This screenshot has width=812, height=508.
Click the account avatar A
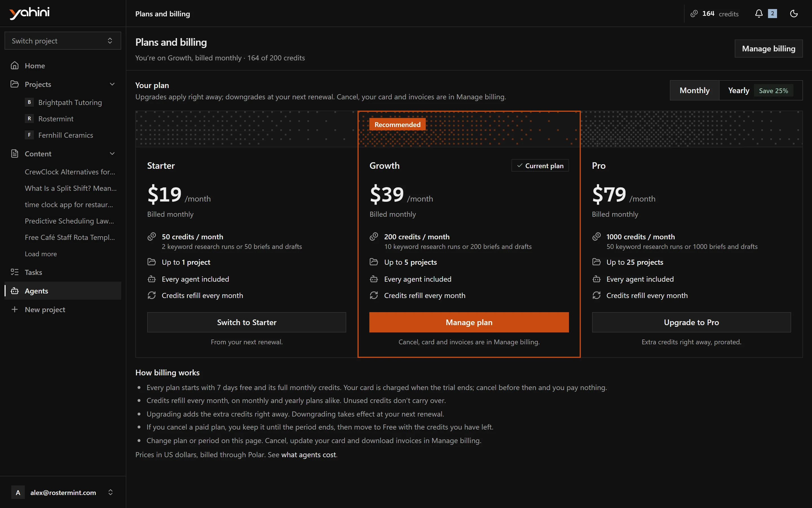pos(18,492)
